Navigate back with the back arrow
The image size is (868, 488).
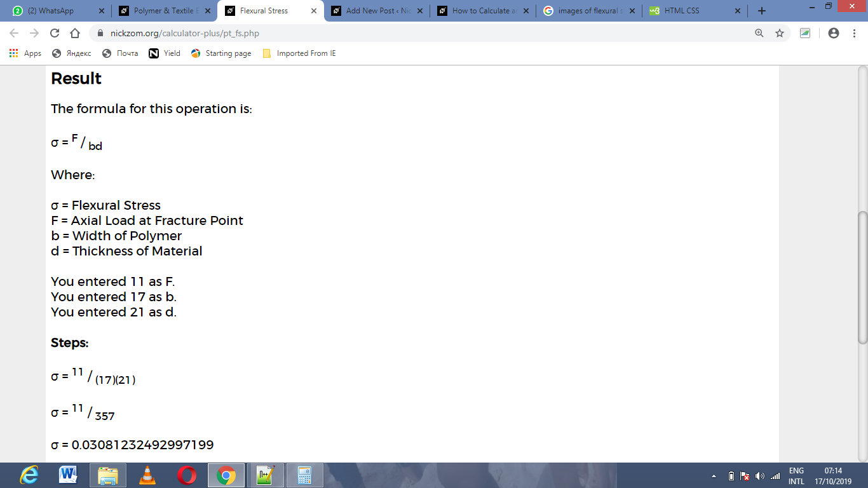[14, 33]
